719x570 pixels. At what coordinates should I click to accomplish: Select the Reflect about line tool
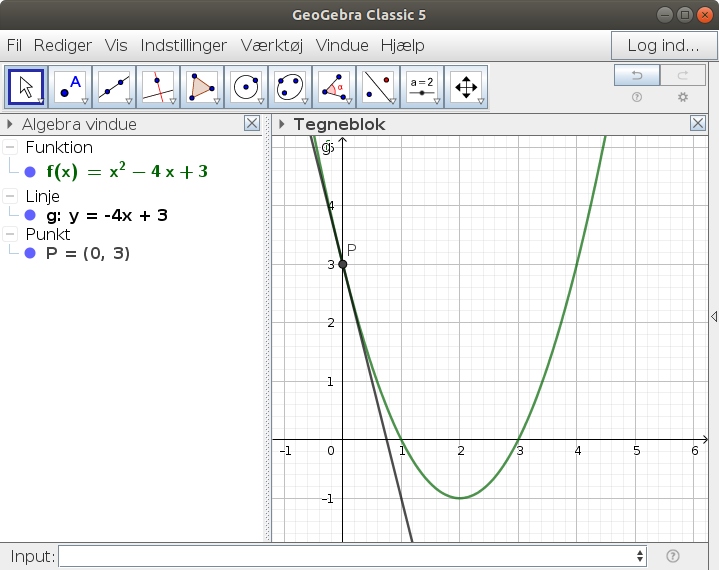point(378,87)
